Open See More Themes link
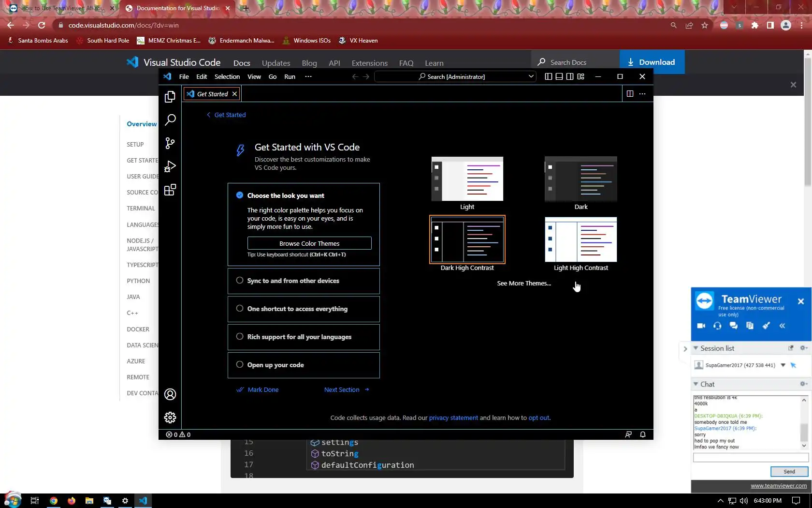This screenshot has width=812, height=508. (524, 283)
